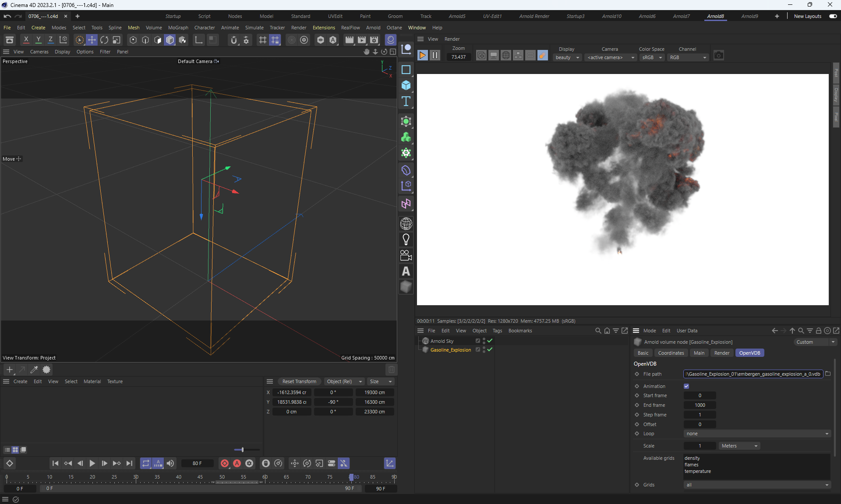Click the Light object icon

pyautogui.click(x=406, y=240)
